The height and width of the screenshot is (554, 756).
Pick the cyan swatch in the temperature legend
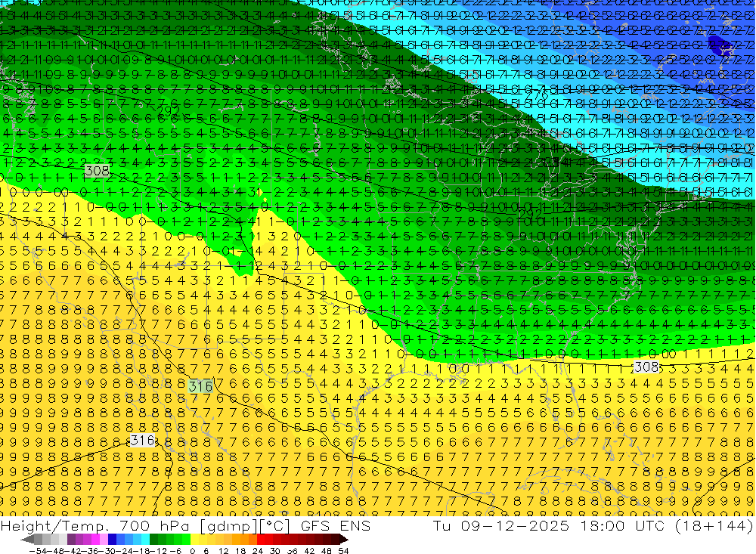(x=145, y=540)
